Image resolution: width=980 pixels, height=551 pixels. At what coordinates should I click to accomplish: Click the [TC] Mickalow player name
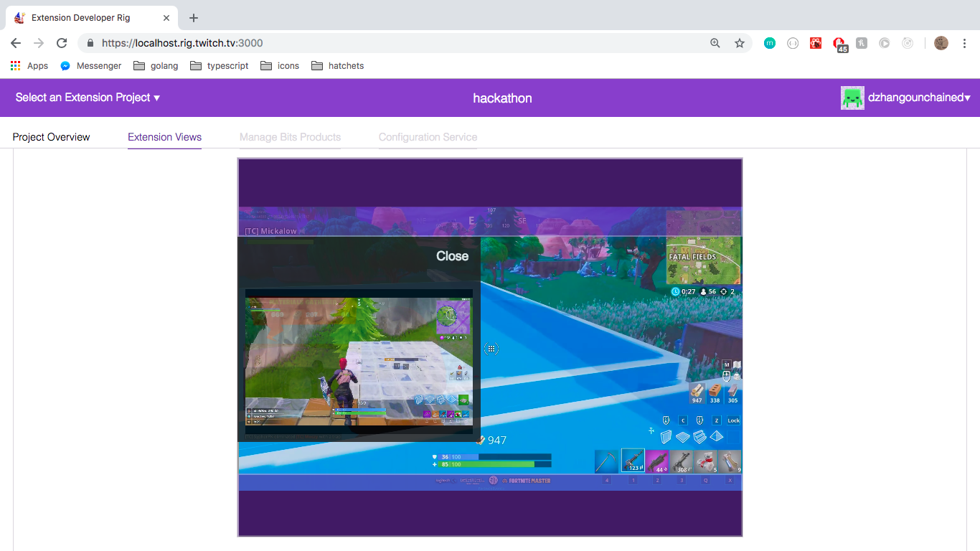point(270,231)
